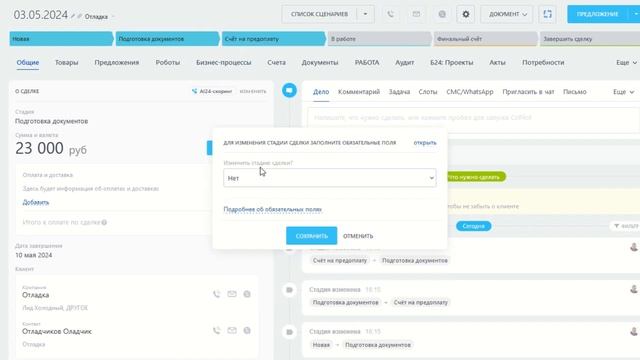Click the filter icon in timeline
Screen dimensions: 640x360
point(616,226)
